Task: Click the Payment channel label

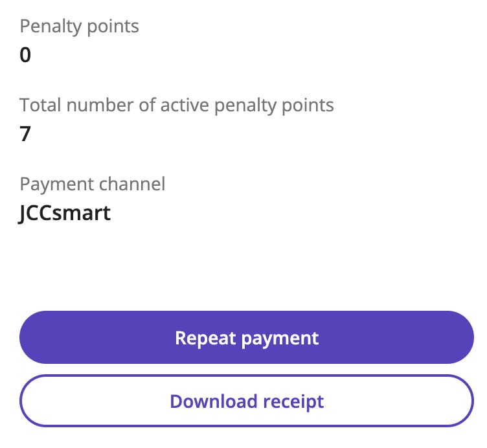Action: tap(93, 184)
